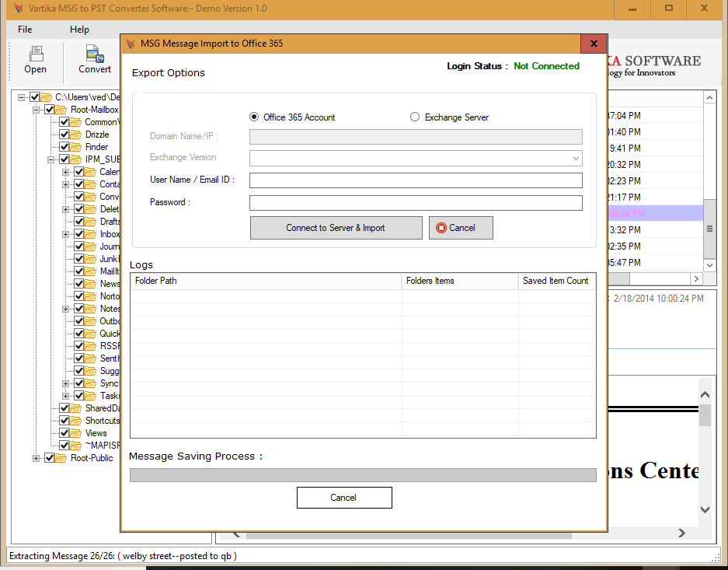Toggle checkbox for Inbox folder
Screen dimensions: 728x570
pos(79,234)
